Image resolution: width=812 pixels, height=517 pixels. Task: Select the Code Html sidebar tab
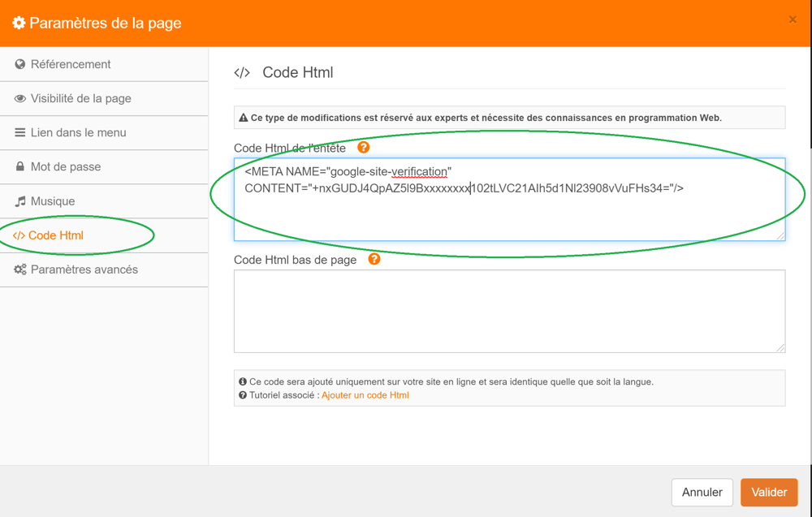[55, 235]
